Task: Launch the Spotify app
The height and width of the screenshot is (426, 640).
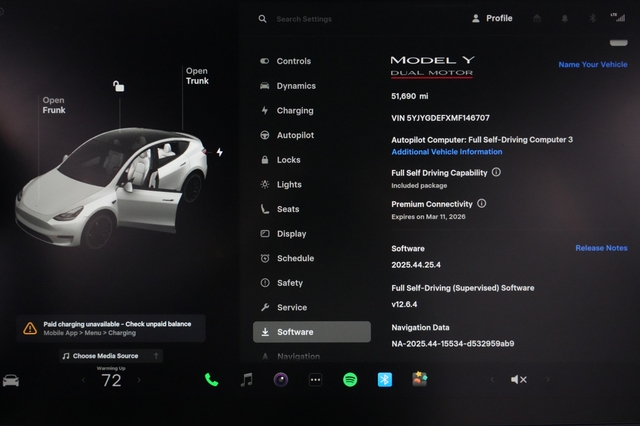Action: coord(350,380)
